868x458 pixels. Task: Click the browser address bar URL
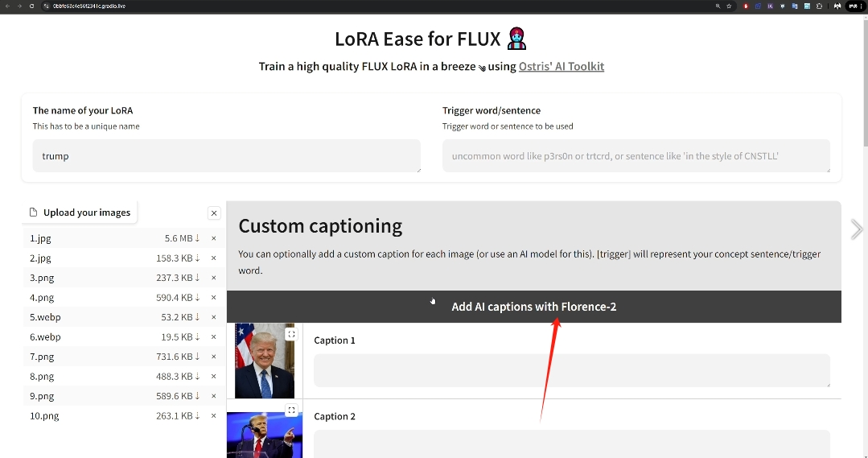(x=88, y=6)
